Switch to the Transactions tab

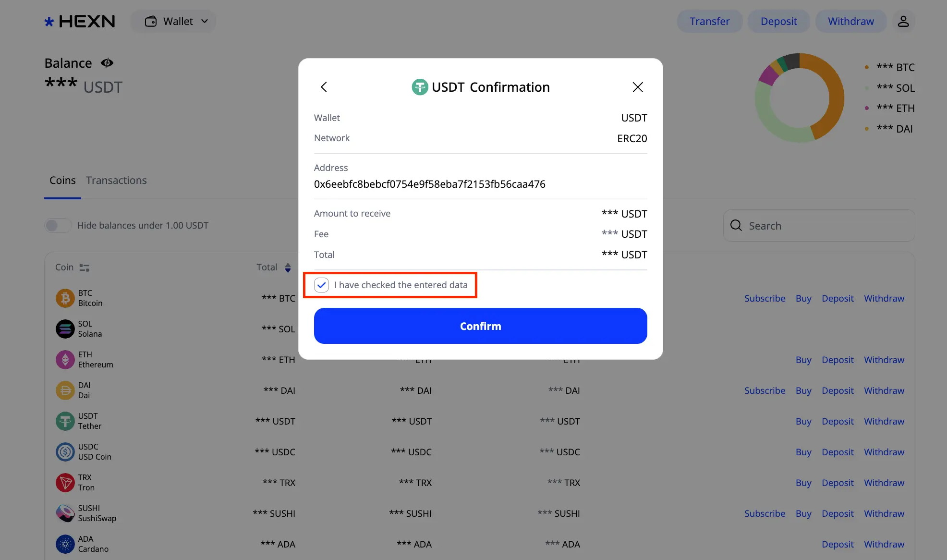coord(116,180)
